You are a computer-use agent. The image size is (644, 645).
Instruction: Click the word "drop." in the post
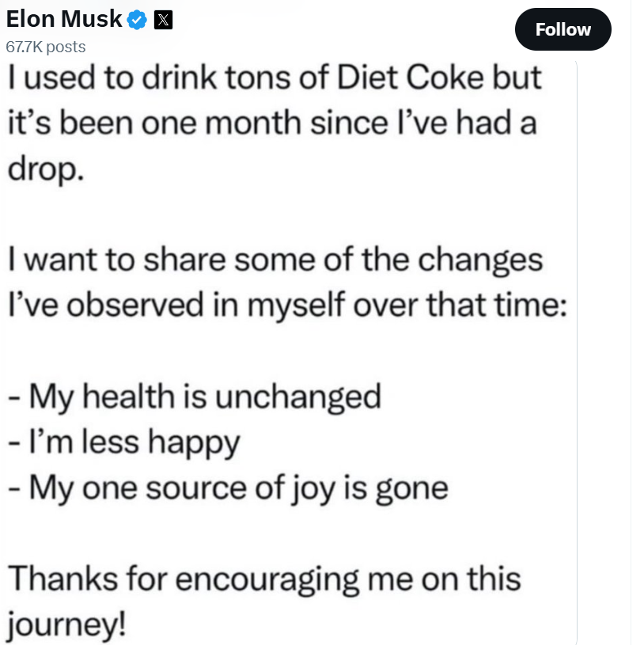coord(46,170)
